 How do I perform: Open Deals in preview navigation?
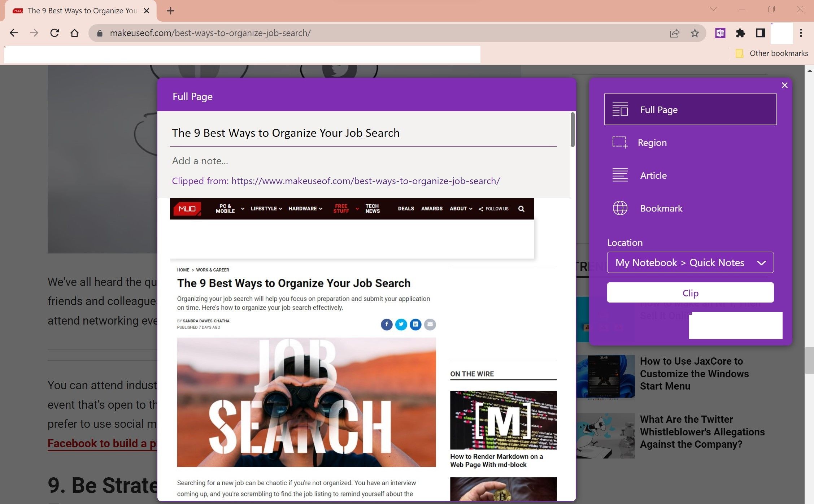[406, 209]
